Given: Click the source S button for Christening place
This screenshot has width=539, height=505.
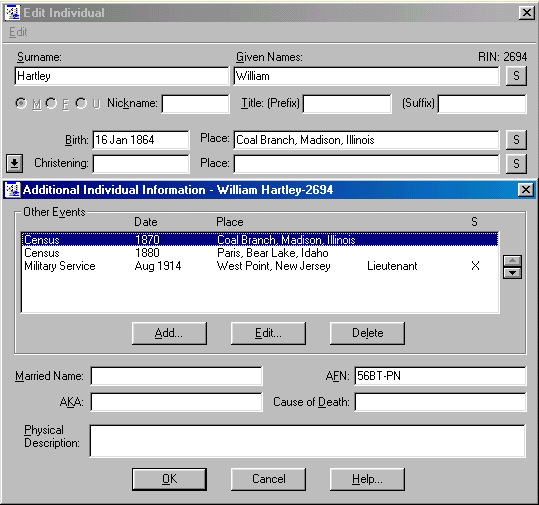Looking at the screenshot, I should (516, 163).
